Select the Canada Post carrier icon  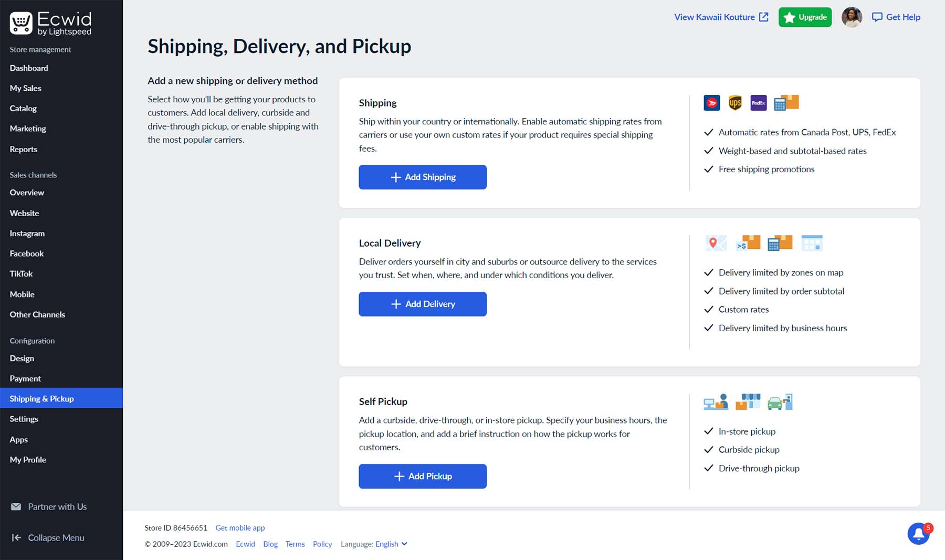point(711,103)
